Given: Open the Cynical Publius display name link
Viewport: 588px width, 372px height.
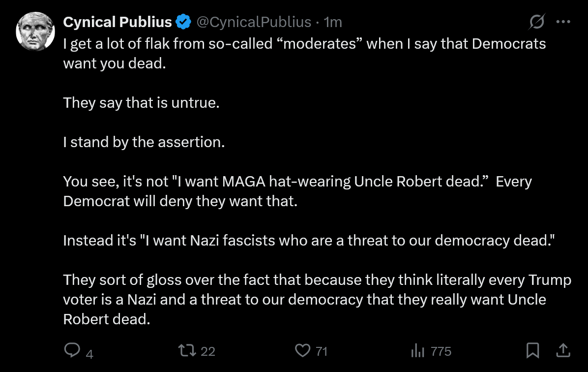Looking at the screenshot, I should coord(118,22).
